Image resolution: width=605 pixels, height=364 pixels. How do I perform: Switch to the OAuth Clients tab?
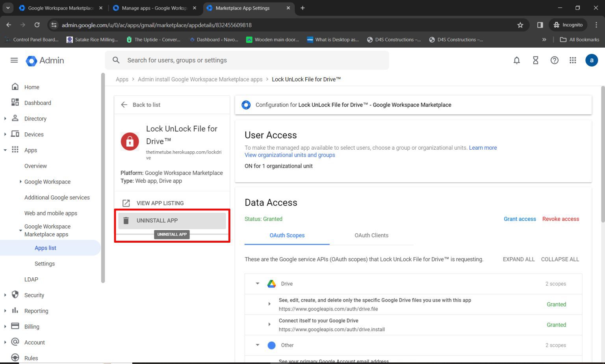pyautogui.click(x=371, y=235)
